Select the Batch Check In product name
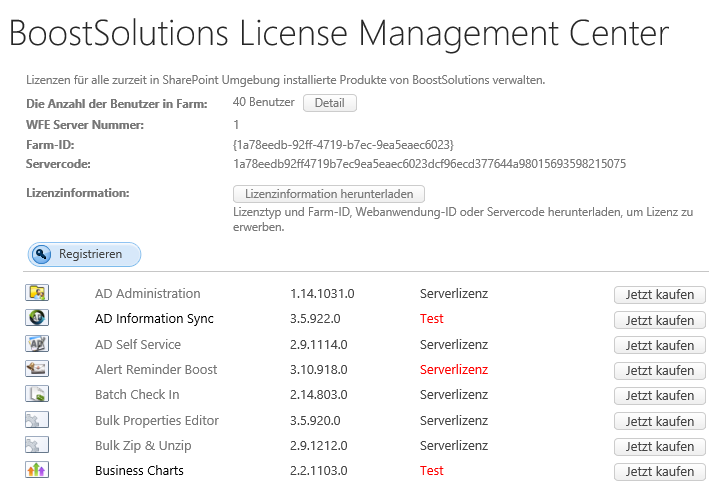This screenshot has width=709, height=485. pyautogui.click(x=137, y=395)
